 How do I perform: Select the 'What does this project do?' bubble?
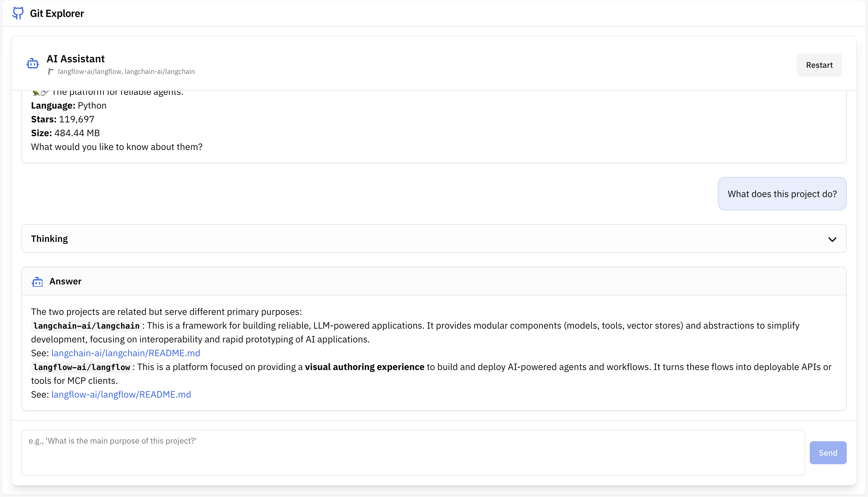coord(782,194)
